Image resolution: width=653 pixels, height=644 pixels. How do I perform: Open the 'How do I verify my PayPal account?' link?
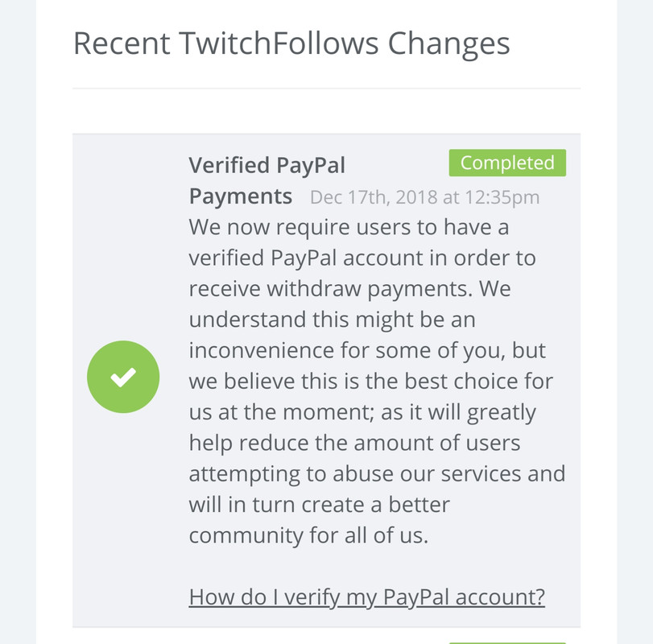(x=367, y=597)
